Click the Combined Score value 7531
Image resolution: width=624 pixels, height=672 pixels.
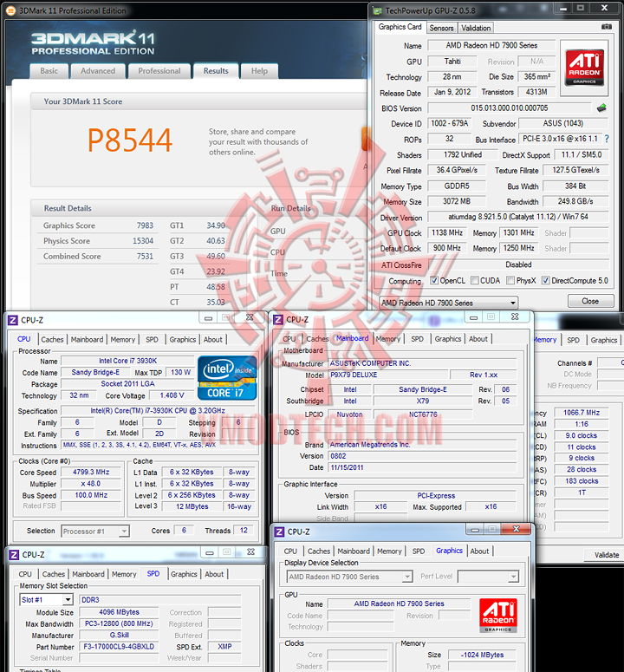(x=145, y=257)
